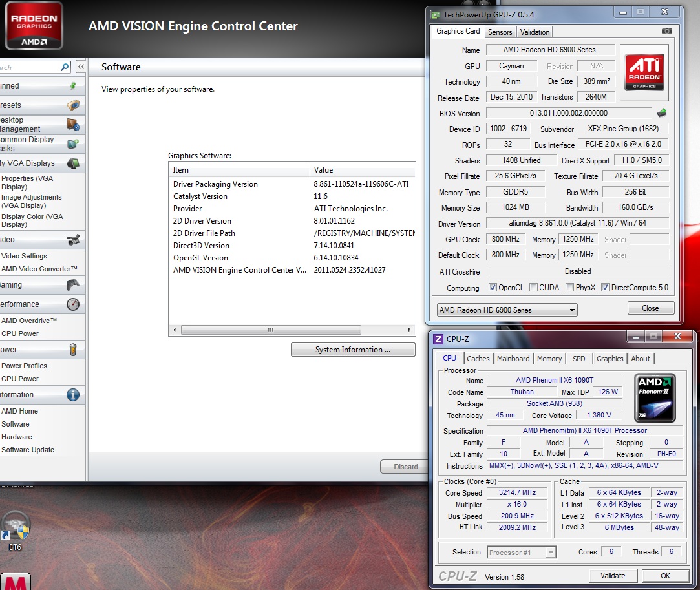Open the Mainboard tab in CPU-Z
This screenshot has width=700, height=590.
coord(513,359)
